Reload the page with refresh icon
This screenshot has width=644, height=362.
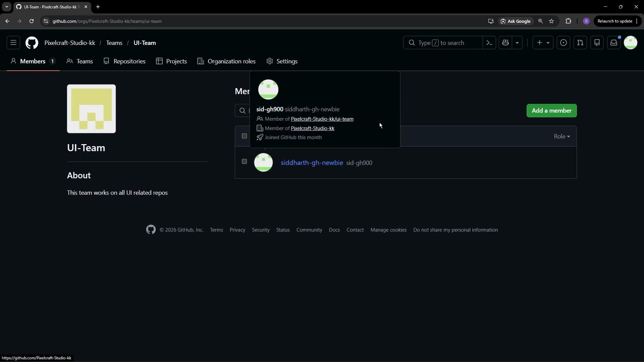click(x=32, y=21)
